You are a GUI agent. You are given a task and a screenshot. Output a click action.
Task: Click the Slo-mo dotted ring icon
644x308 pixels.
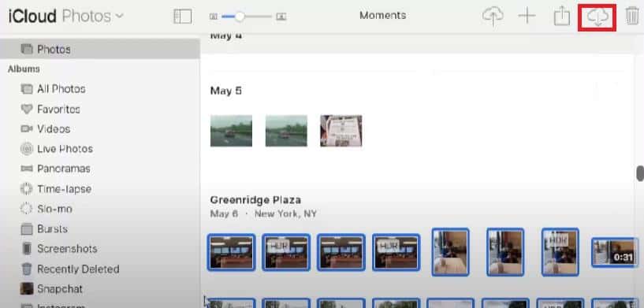point(27,209)
